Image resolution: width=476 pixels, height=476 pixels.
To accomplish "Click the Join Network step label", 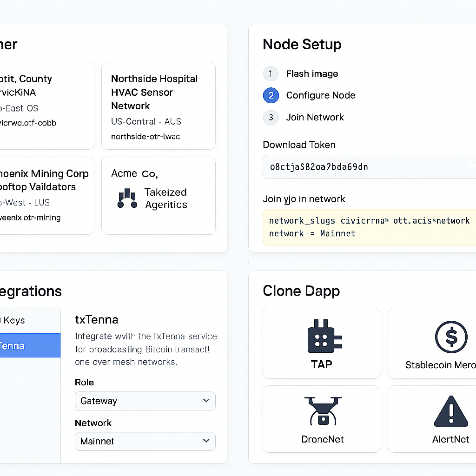I will coord(315,117).
